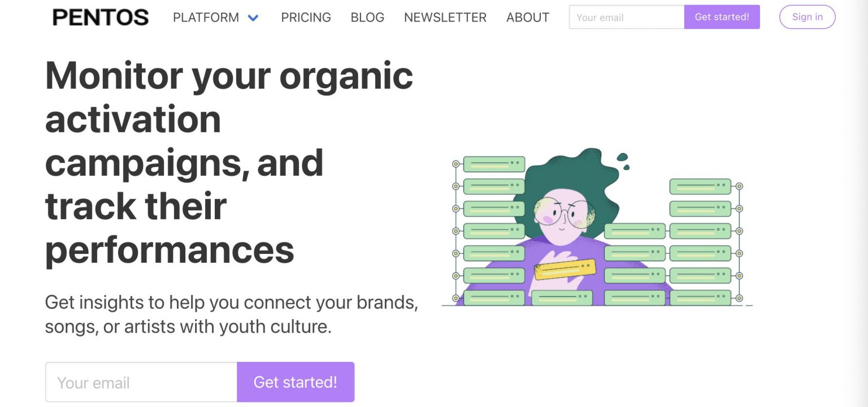The image size is (868, 407).
Task: Expand the PLATFORM dropdown chevron
Action: coord(253,18)
